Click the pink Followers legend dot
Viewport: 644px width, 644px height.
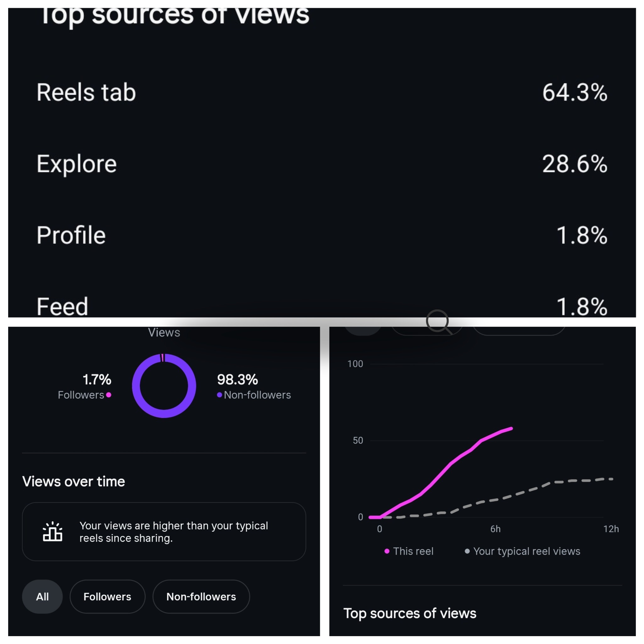pos(109,395)
